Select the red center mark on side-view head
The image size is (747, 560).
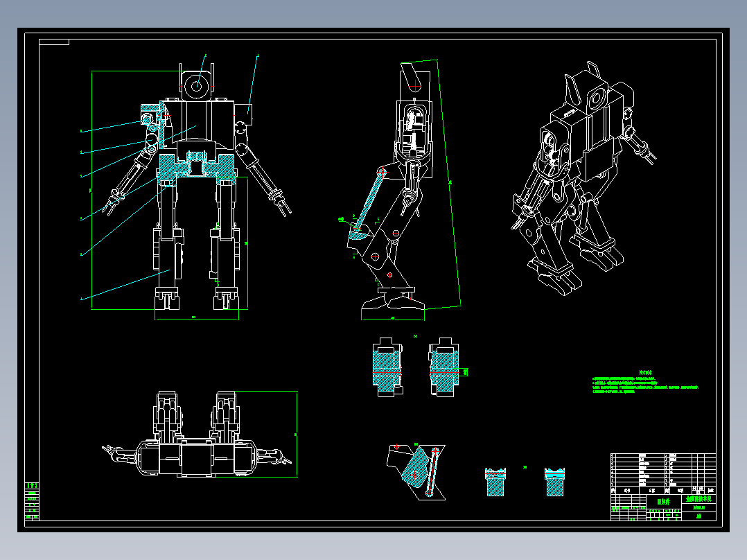[416, 86]
